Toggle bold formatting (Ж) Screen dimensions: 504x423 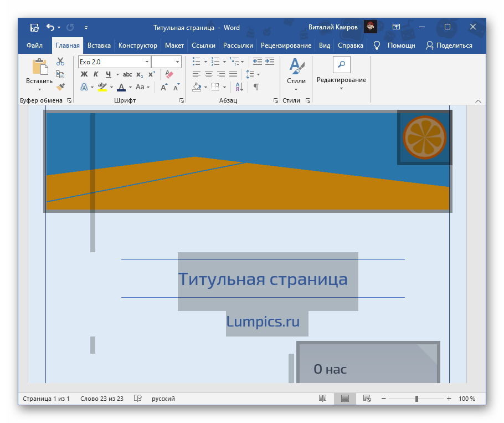point(84,74)
